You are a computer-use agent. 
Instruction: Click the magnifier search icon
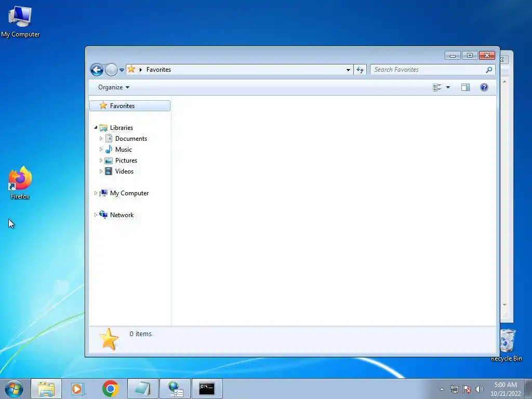488,70
